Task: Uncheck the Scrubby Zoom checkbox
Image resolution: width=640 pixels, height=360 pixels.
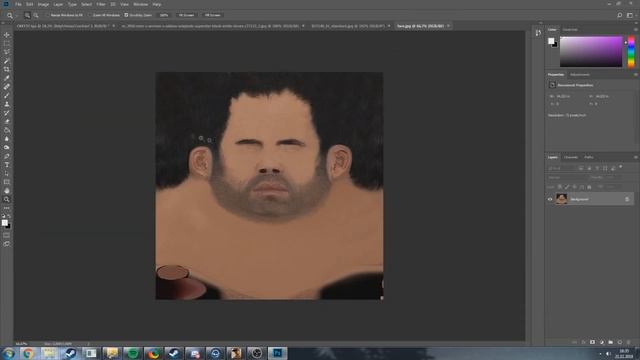Action: [126, 15]
